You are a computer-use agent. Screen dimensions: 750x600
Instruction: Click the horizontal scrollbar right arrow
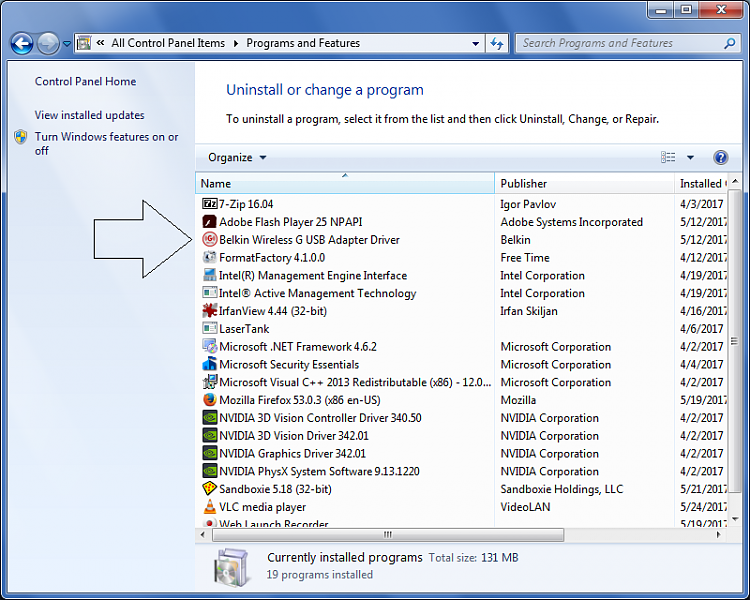[x=718, y=534]
